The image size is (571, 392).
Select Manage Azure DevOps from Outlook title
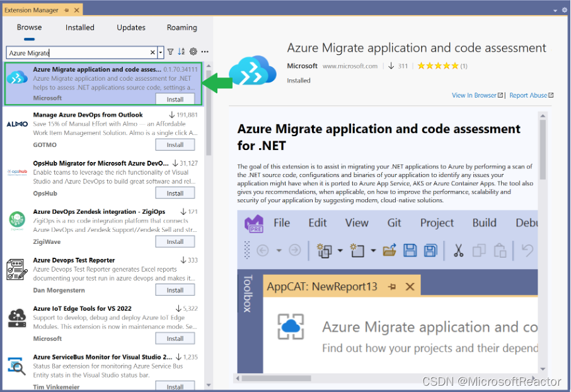pyautogui.click(x=88, y=115)
